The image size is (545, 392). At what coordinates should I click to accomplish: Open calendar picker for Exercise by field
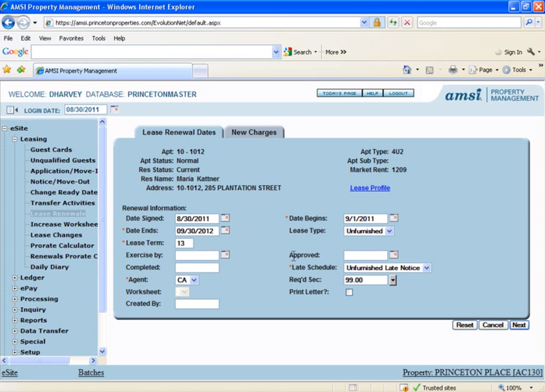pyautogui.click(x=225, y=255)
